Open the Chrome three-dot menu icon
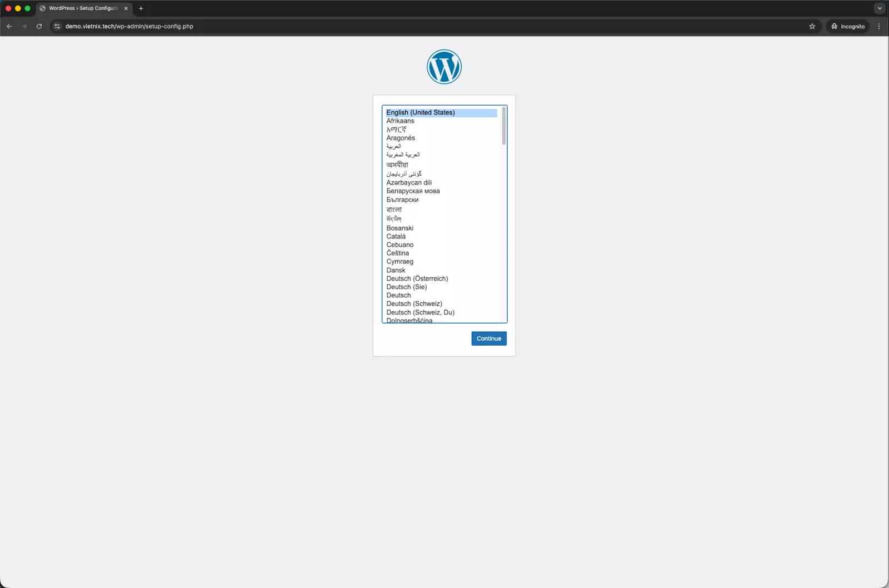The width and height of the screenshot is (889, 588). pyautogui.click(x=878, y=26)
